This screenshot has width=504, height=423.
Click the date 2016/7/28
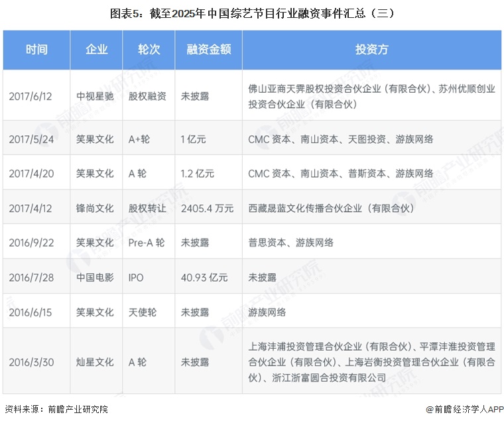coord(31,277)
